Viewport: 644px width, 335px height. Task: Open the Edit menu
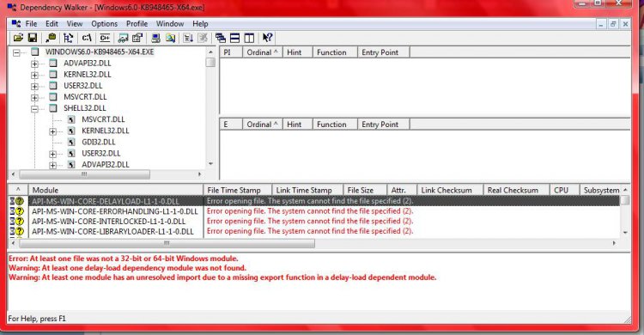click(52, 24)
